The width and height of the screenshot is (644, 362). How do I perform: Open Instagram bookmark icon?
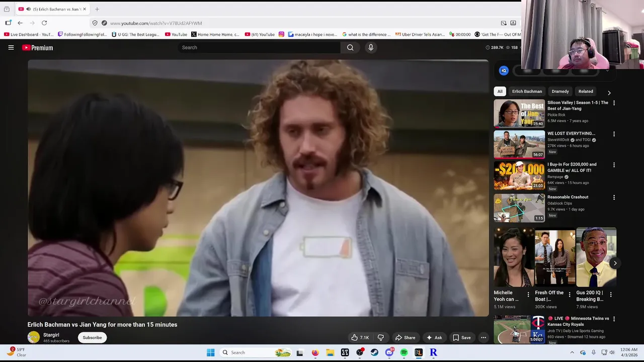click(281, 35)
